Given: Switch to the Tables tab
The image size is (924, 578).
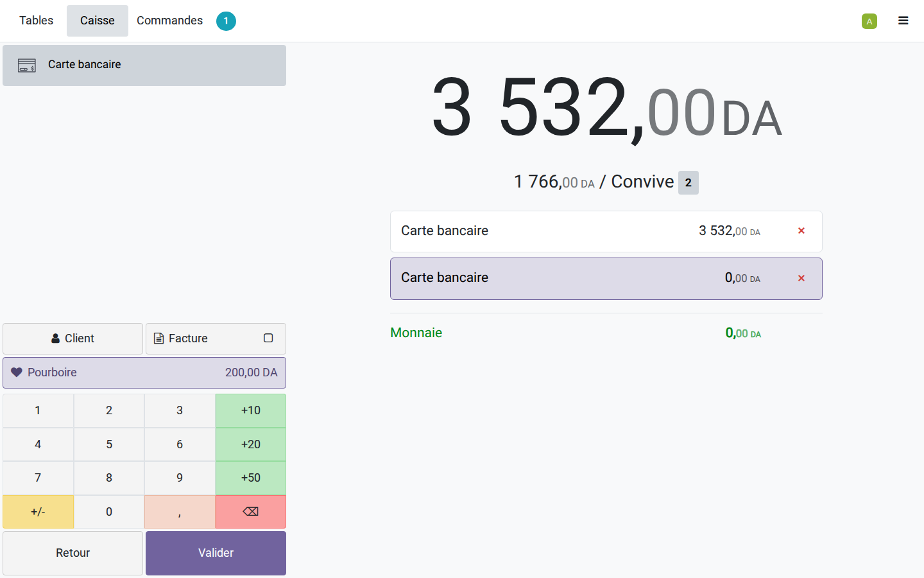Looking at the screenshot, I should pyautogui.click(x=37, y=21).
